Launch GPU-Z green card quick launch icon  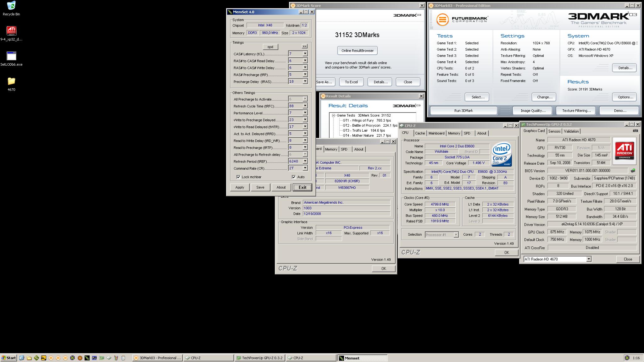[x=101, y=358]
